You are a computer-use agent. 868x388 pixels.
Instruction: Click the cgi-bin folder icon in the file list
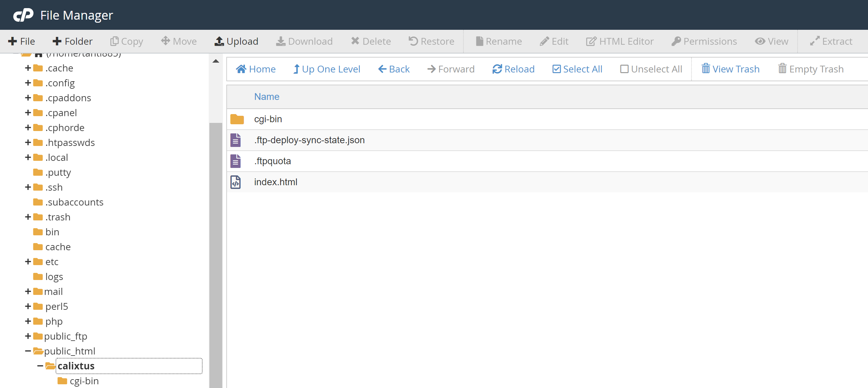click(237, 119)
